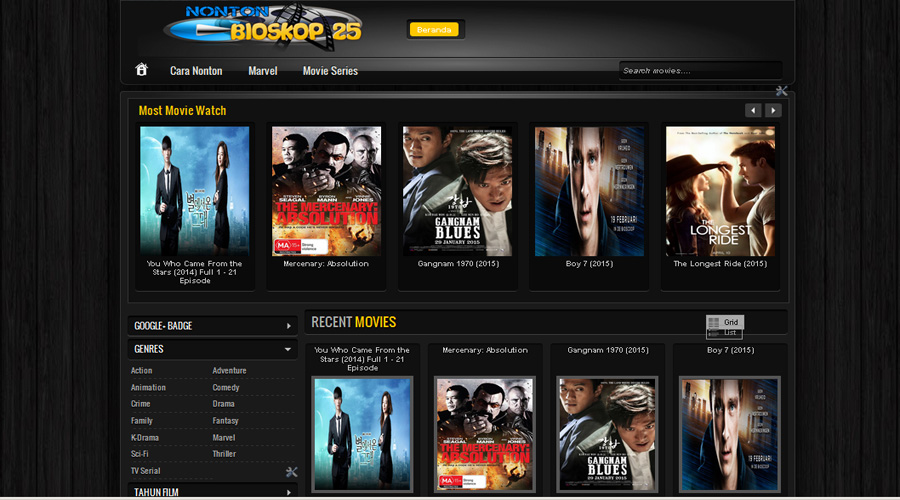Click Boy 7 (2015) title in slider

click(x=589, y=264)
